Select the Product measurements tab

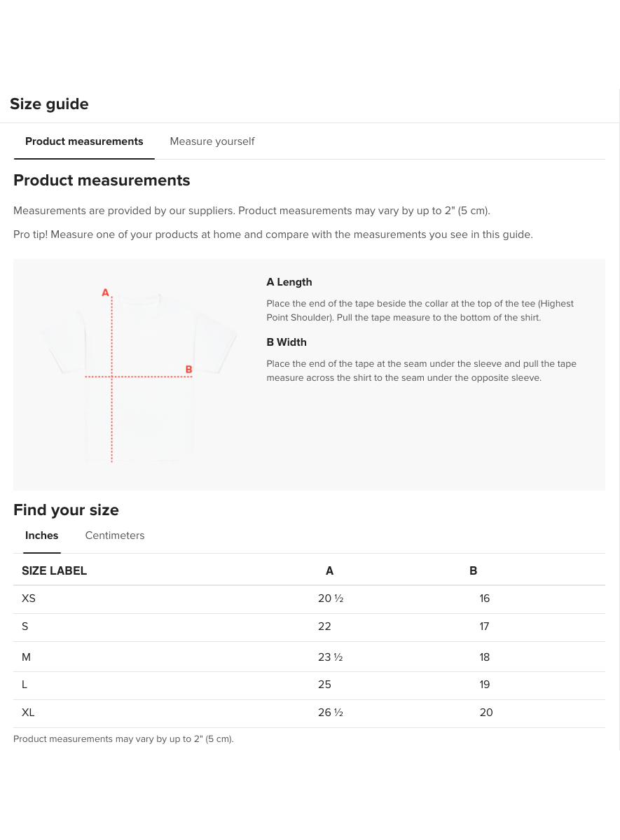[84, 141]
